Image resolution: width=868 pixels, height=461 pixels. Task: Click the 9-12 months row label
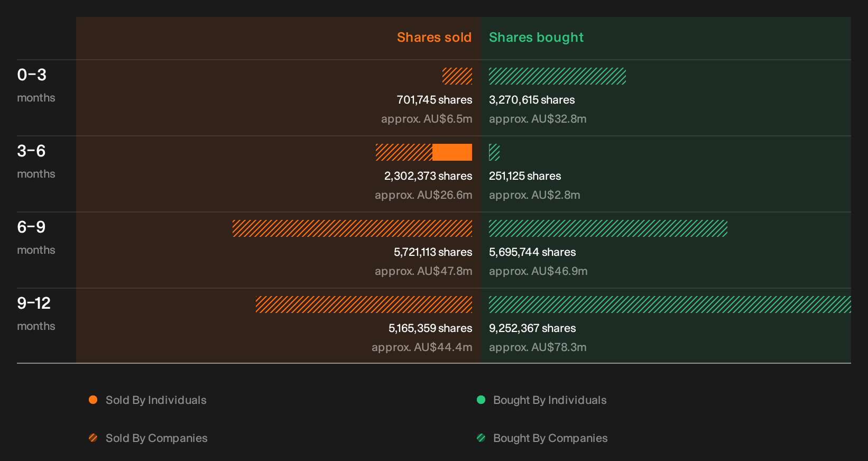pyautogui.click(x=36, y=314)
